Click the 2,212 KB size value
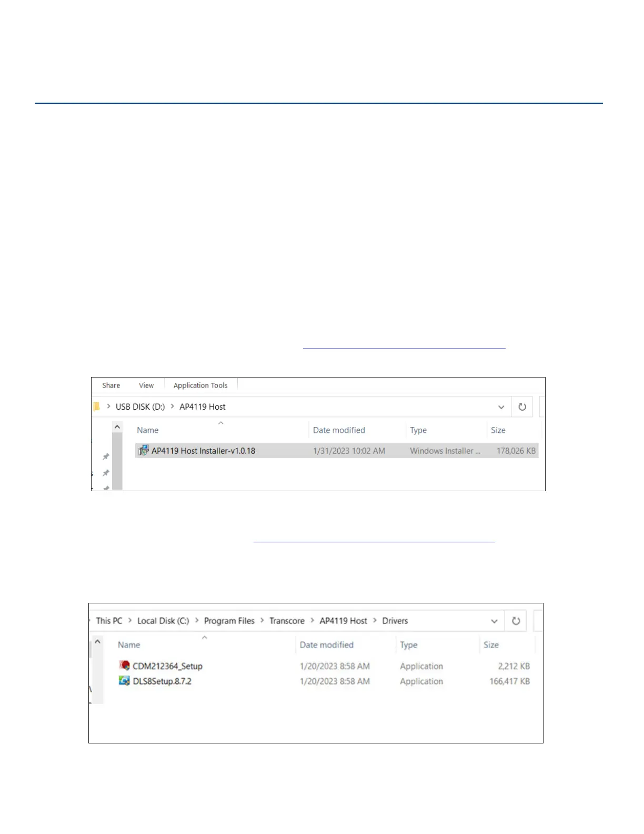 (514, 666)
